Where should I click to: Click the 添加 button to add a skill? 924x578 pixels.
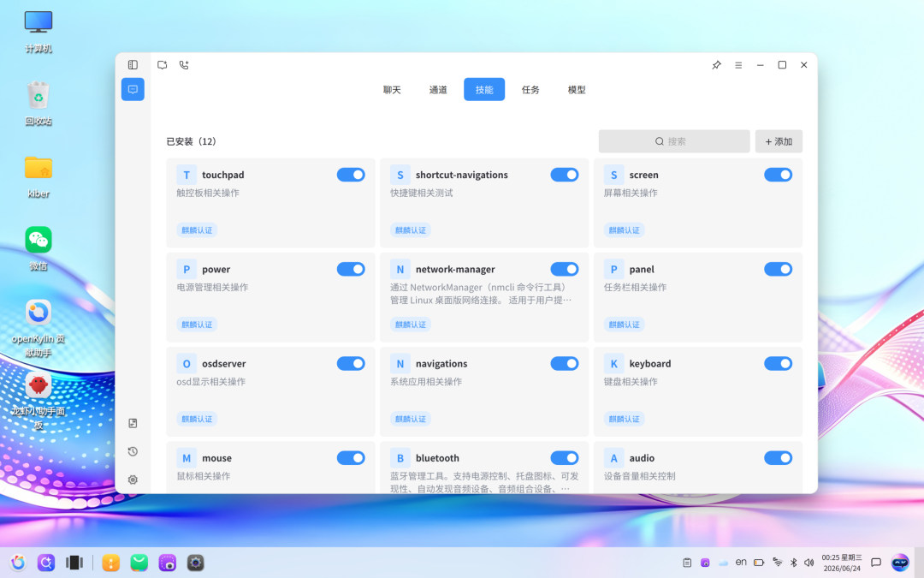coord(779,141)
